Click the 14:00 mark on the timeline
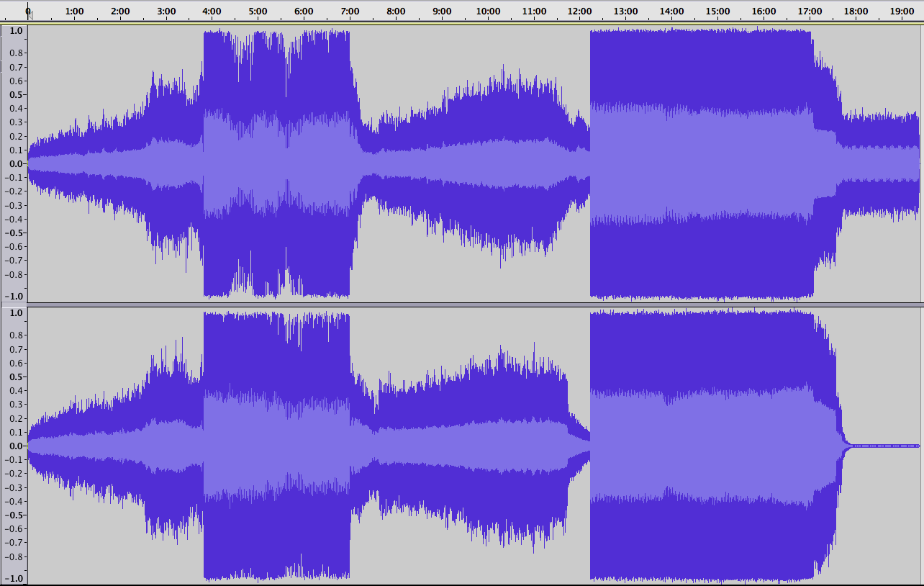The height and width of the screenshot is (586, 924). pos(671,12)
